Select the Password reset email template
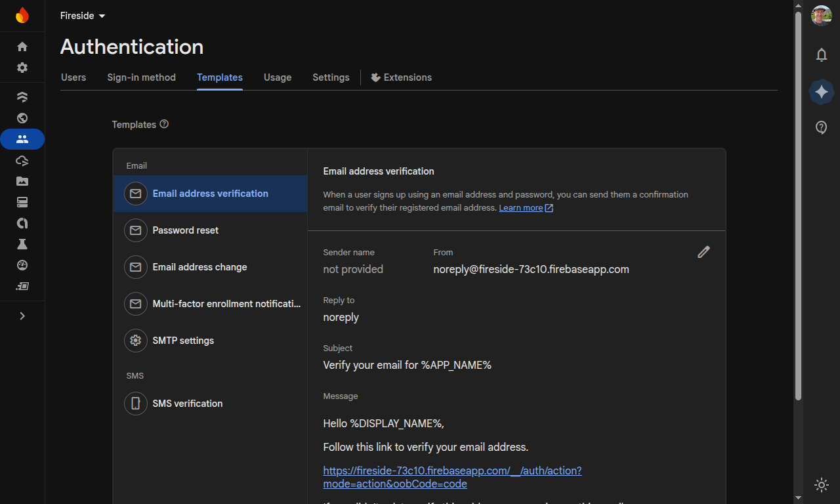 pos(185,230)
